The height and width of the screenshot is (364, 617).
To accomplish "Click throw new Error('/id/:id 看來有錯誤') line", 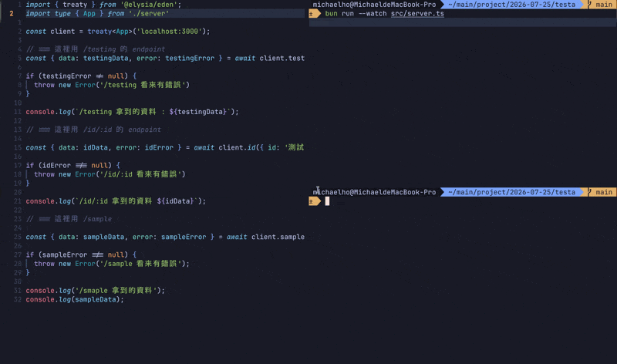I will (110, 174).
